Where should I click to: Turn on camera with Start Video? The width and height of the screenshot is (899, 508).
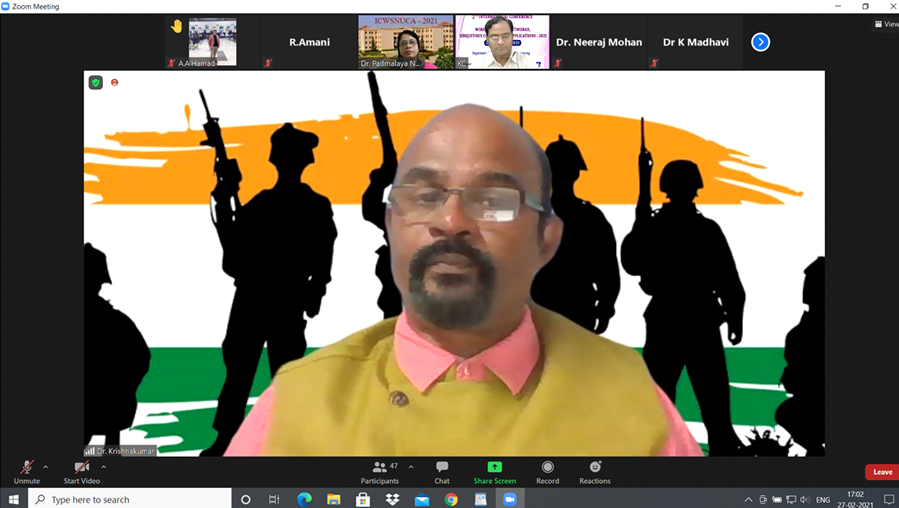[82, 471]
